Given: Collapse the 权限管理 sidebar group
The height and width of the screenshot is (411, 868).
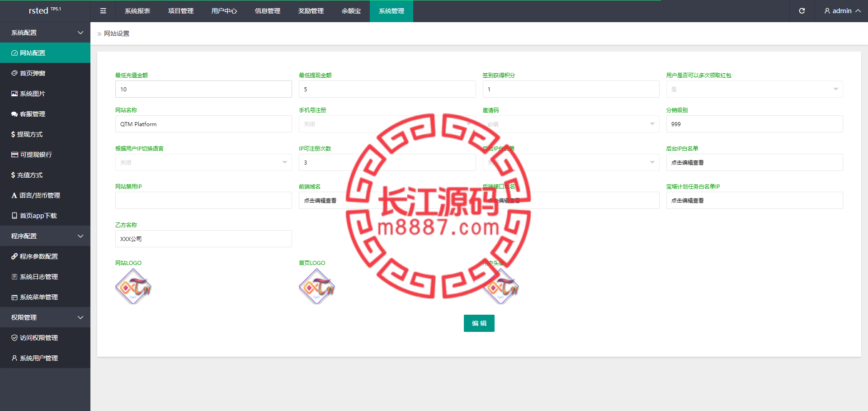Looking at the screenshot, I should coord(45,317).
